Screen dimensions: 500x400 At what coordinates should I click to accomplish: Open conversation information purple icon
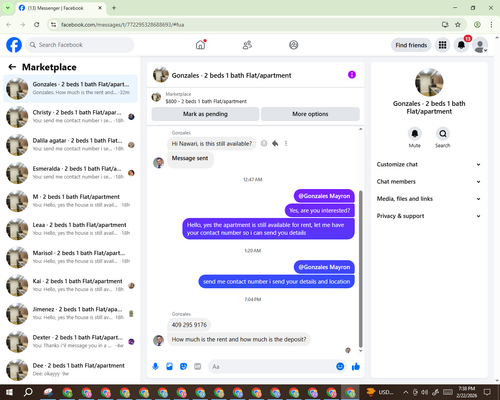point(352,75)
